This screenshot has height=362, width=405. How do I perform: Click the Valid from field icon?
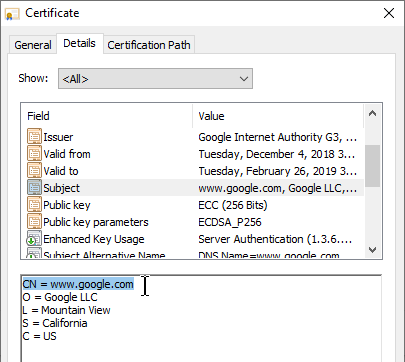[34, 154]
